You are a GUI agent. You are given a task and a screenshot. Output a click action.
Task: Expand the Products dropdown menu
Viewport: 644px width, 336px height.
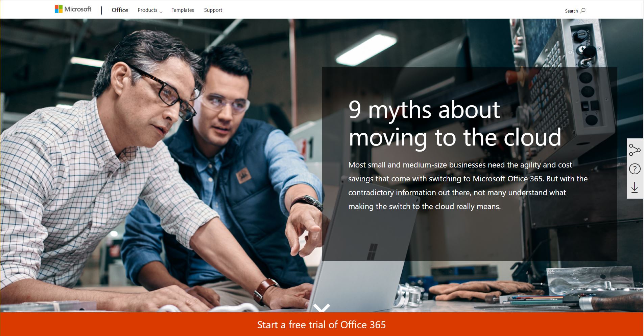150,10
